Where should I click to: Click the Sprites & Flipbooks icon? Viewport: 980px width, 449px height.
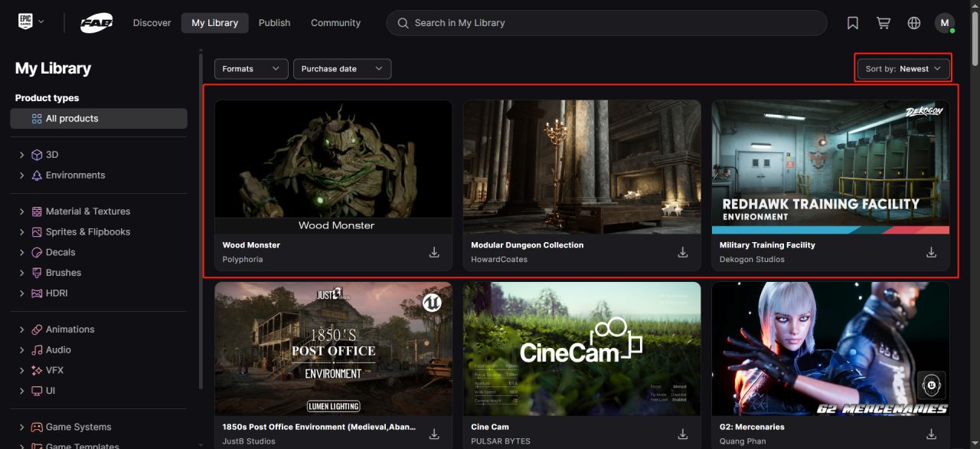[37, 232]
